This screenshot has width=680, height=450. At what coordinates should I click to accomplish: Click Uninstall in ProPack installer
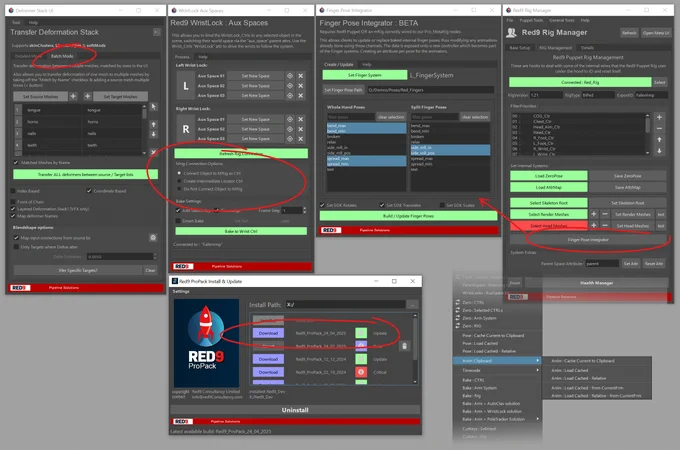pyautogui.click(x=295, y=410)
